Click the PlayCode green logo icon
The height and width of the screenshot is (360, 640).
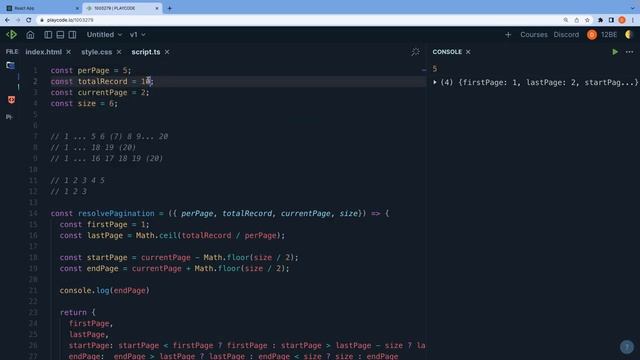[x=11, y=35]
